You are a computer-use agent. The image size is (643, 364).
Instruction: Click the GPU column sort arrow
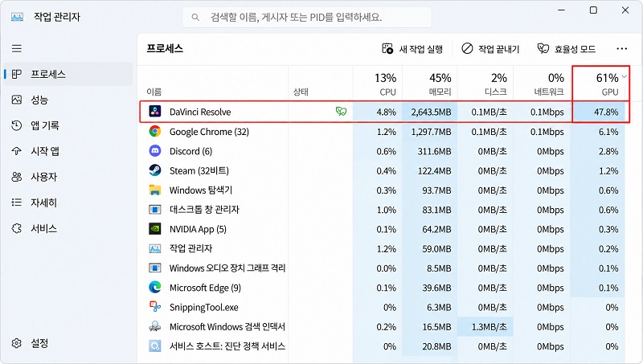pyautogui.click(x=625, y=76)
